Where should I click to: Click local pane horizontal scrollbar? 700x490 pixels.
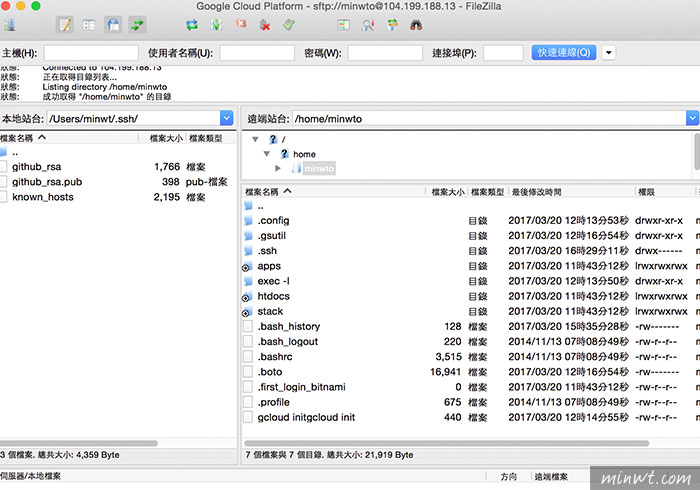(x=79, y=443)
